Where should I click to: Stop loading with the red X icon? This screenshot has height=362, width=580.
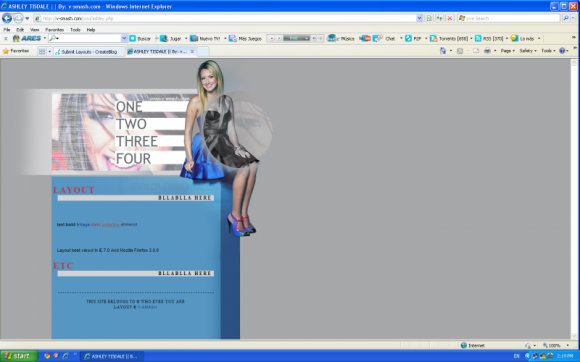(x=450, y=18)
